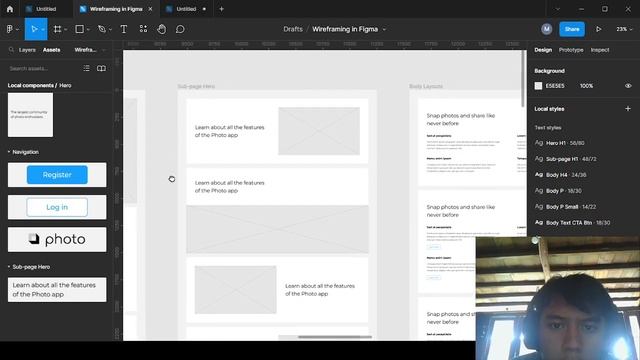Open file name dropdown chevron

[384, 29]
